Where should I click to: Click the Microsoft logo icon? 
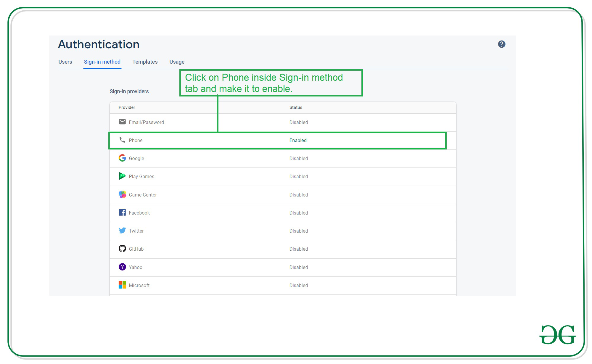(122, 285)
